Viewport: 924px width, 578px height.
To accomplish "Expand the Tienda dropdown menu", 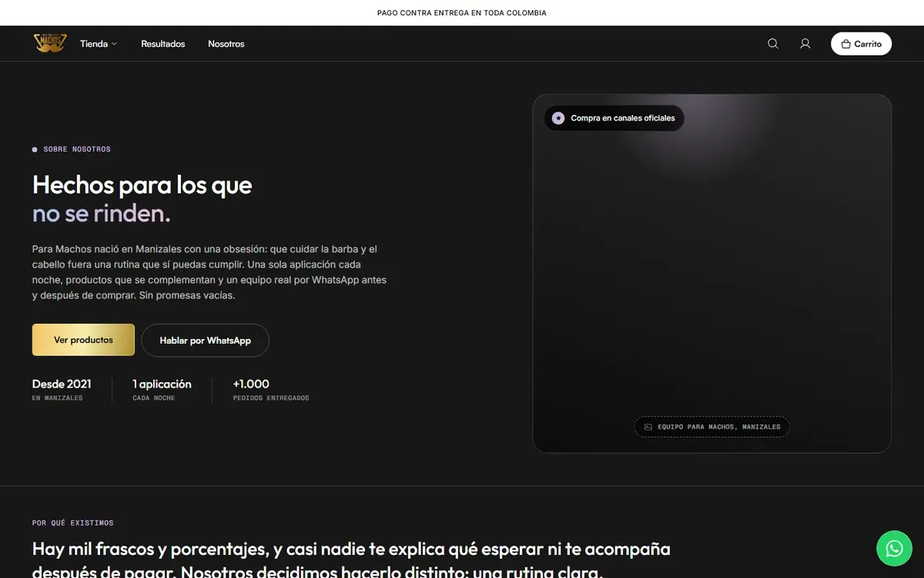I will point(99,44).
